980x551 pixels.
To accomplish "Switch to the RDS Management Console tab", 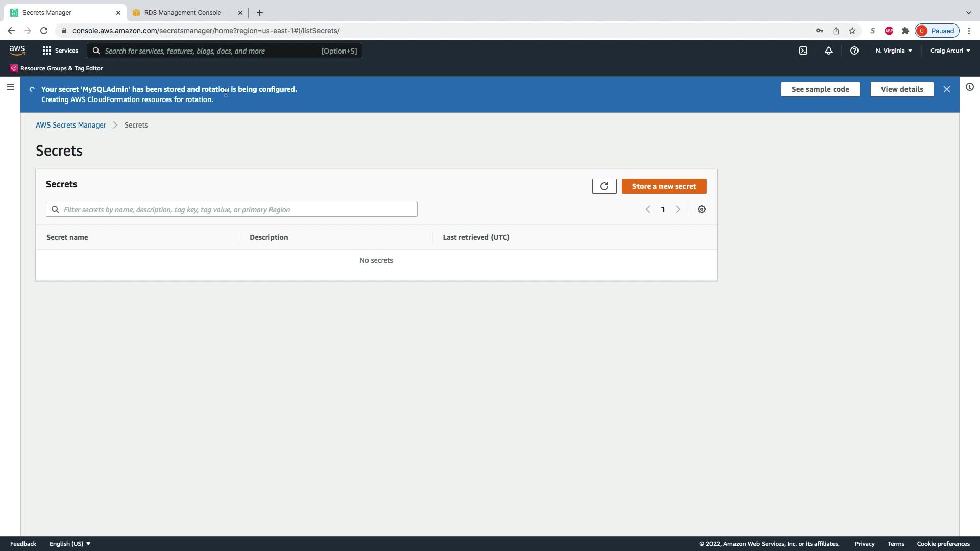I will tap(182, 12).
